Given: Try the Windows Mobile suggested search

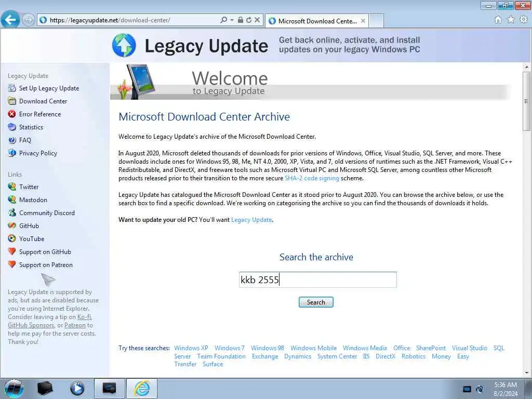Looking at the screenshot, I should 313,348.
